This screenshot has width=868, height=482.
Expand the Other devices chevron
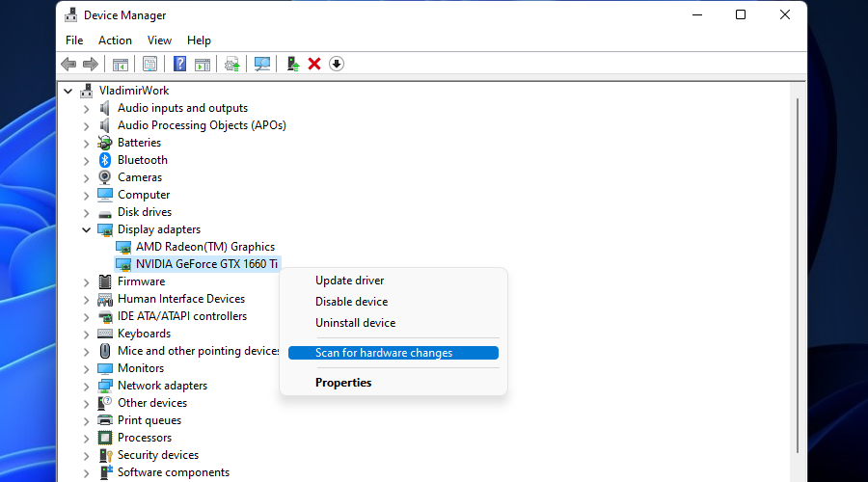(x=87, y=403)
